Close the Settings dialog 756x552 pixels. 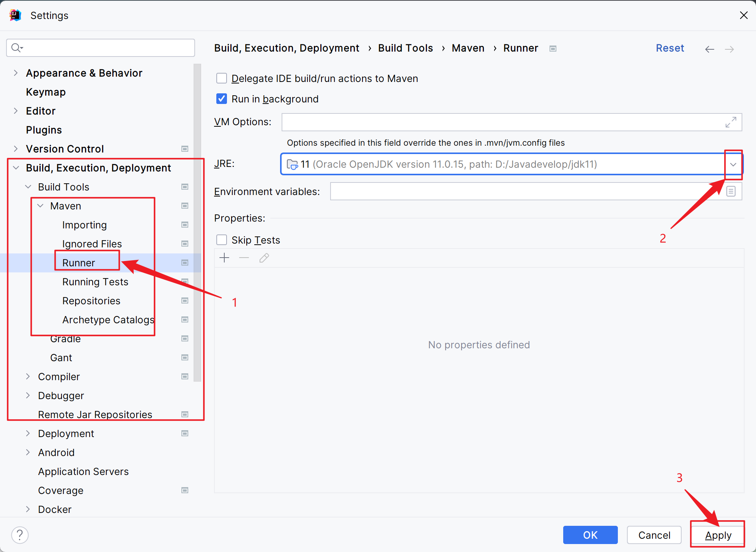click(743, 15)
